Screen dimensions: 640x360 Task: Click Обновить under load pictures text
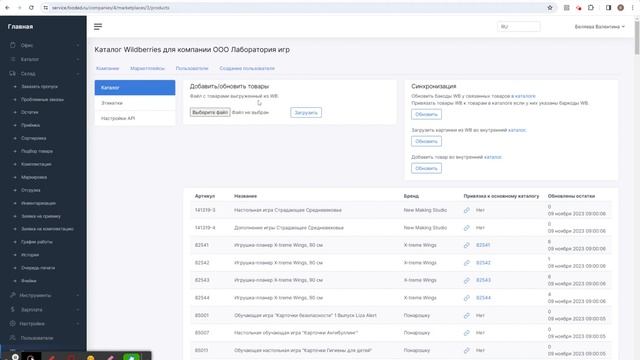(426, 141)
